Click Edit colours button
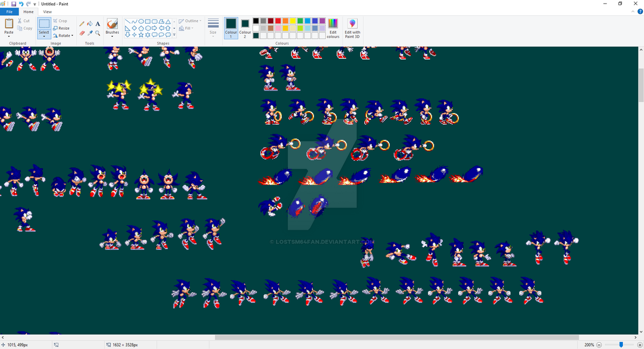 click(333, 28)
